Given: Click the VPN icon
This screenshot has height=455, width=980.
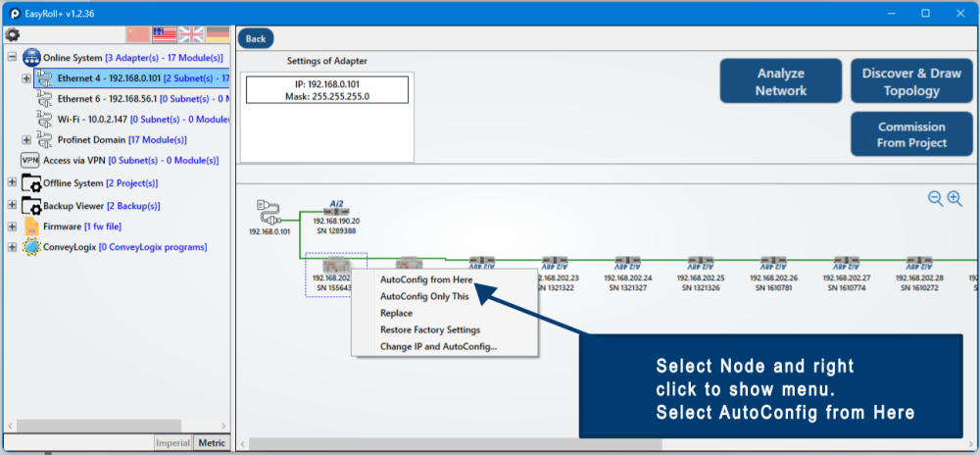Looking at the screenshot, I should [x=30, y=160].
